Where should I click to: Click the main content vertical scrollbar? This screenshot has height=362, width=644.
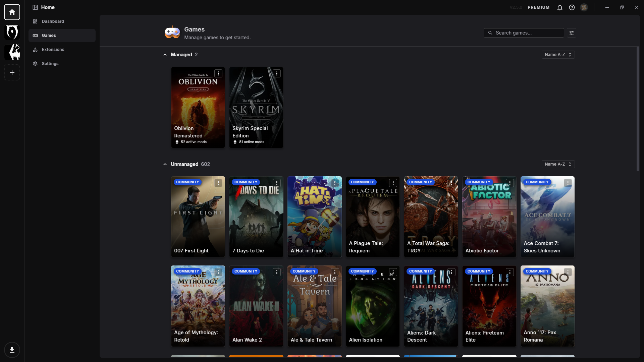638,109
